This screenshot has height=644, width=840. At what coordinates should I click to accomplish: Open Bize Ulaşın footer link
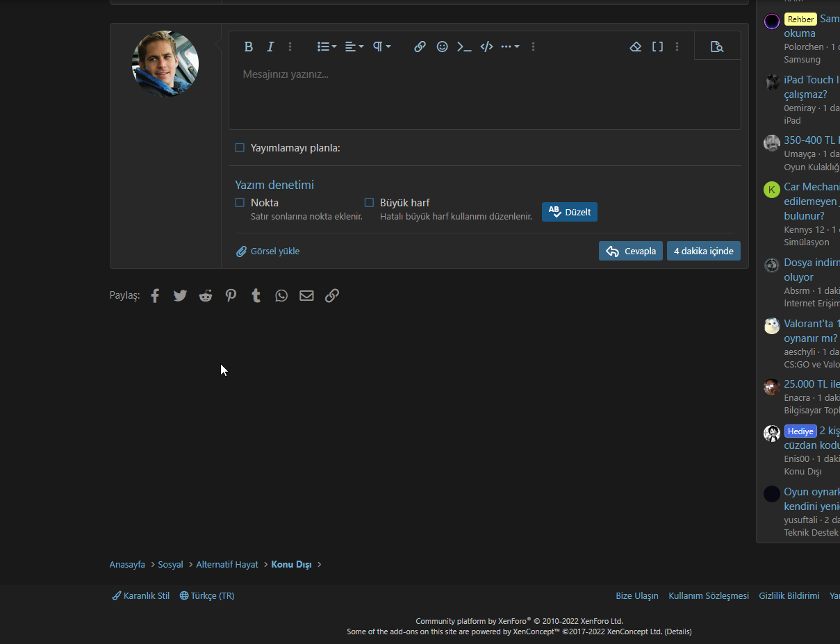pos(637,596)
